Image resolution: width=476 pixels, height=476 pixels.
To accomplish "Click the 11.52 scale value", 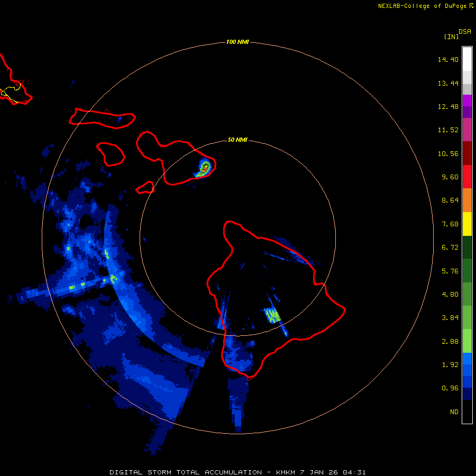I will [448, 130].
